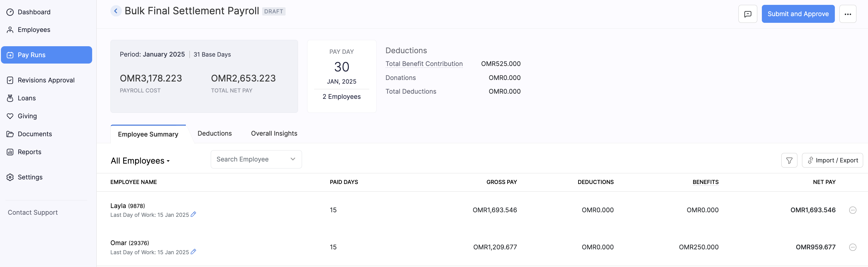Open row actions for Layla
This screenshot has width=868, height=267.
pyautogui.click(x=852, y=210)
